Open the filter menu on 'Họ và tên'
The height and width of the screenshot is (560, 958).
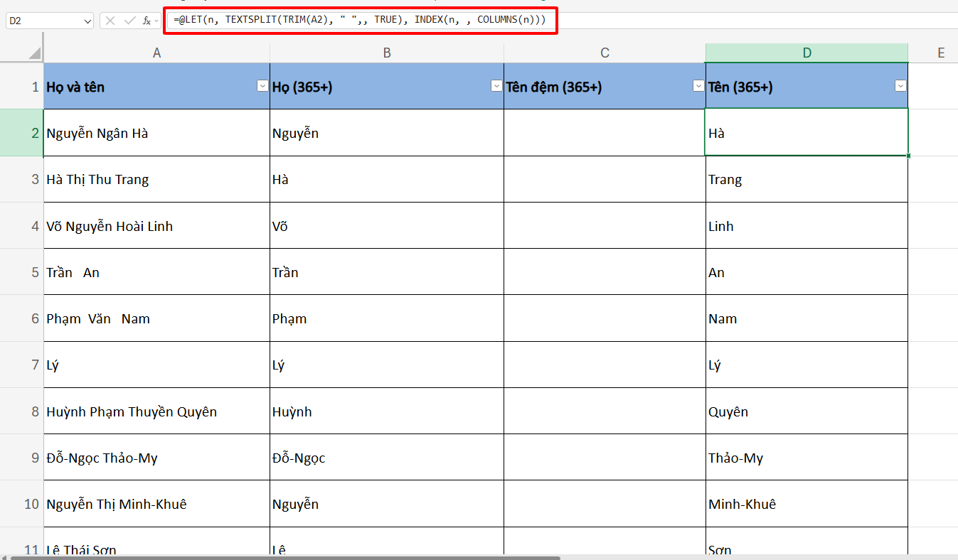262,85
